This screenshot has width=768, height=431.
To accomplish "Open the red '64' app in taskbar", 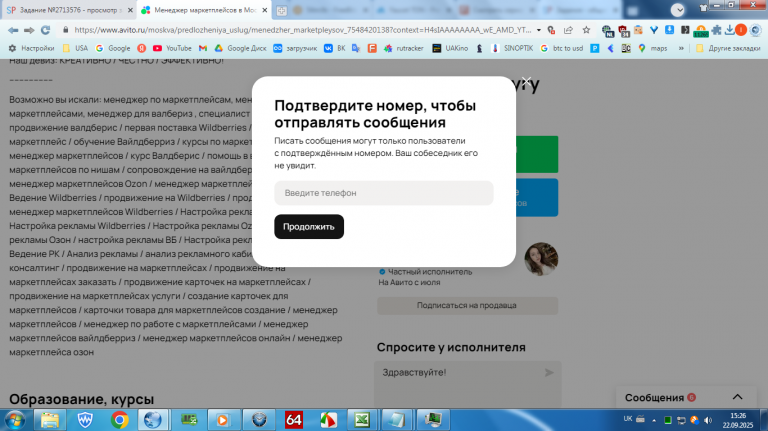I will [x=293, y=420].
